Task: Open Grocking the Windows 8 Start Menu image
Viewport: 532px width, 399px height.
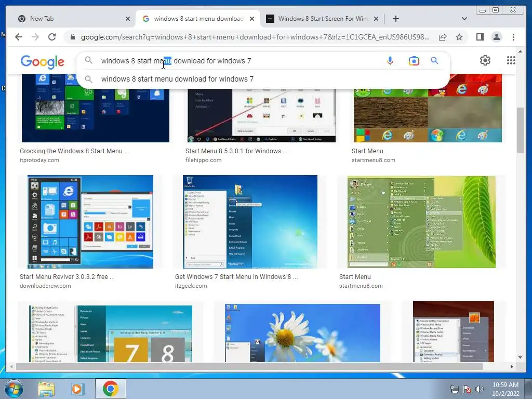Action: [96, 108]
